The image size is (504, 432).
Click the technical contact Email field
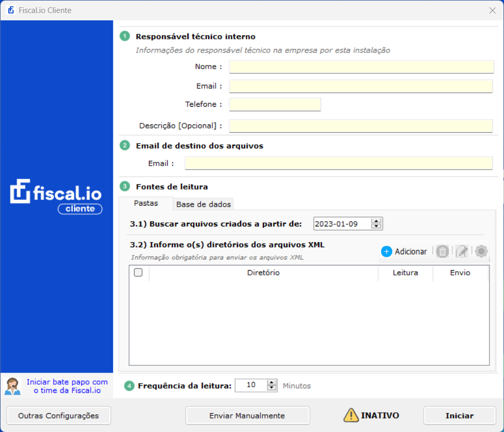(x=361, y=86)
